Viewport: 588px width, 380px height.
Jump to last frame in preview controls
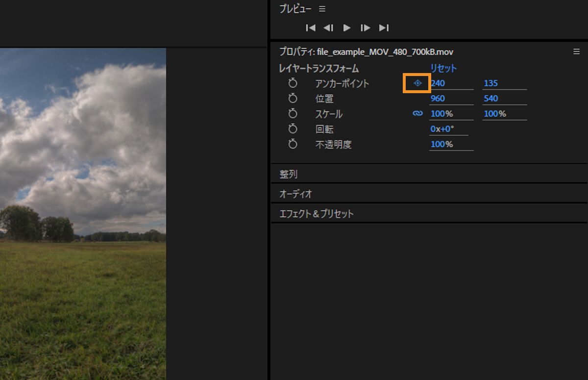coord(384,28)
